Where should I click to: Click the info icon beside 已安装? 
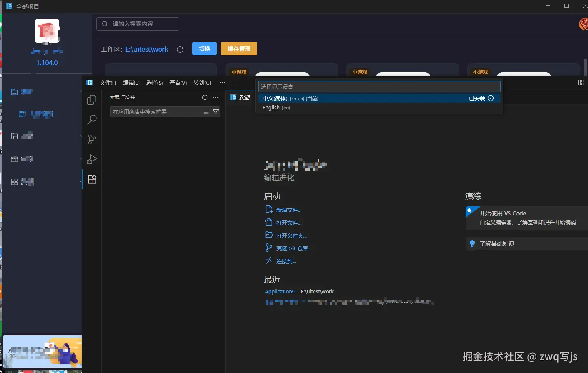click(x=491, y=98)
